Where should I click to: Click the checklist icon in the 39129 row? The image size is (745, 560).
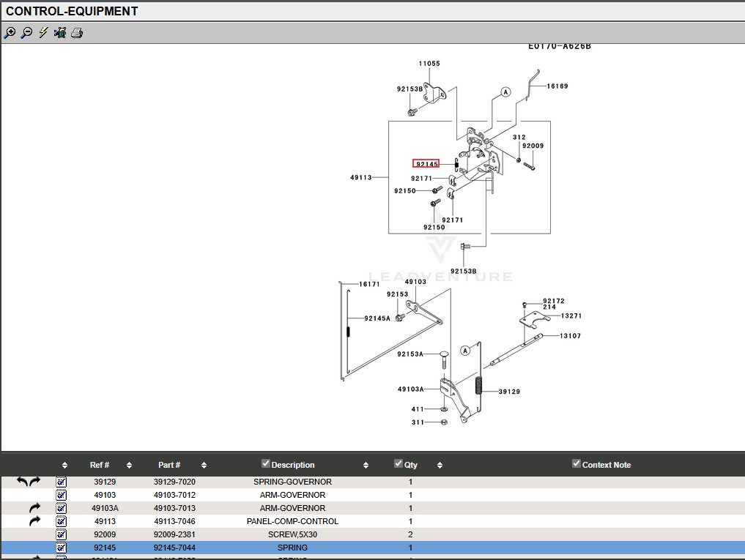62,482
